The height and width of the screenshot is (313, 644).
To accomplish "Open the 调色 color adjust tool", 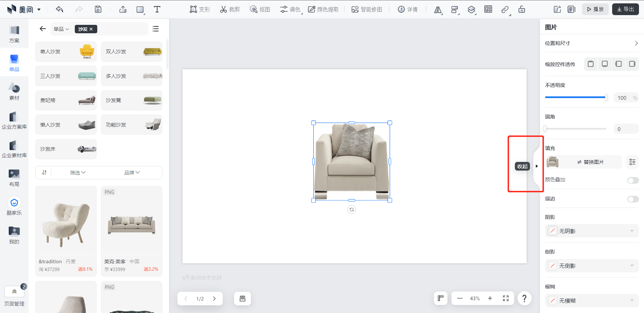I will 290,9.
